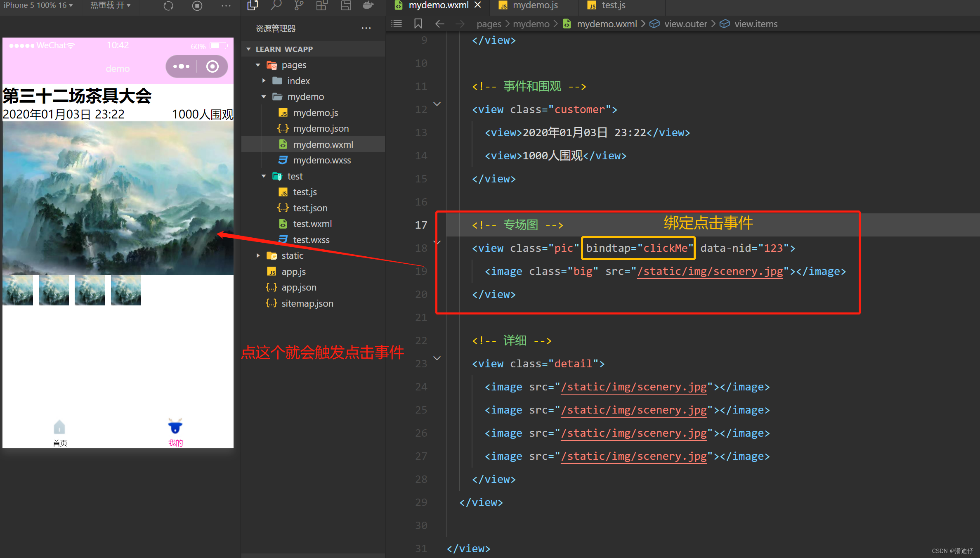Screen dimensions: 980x558
Task: Click the compile/refresh icon above the simulator
Action: click(168, 6)
